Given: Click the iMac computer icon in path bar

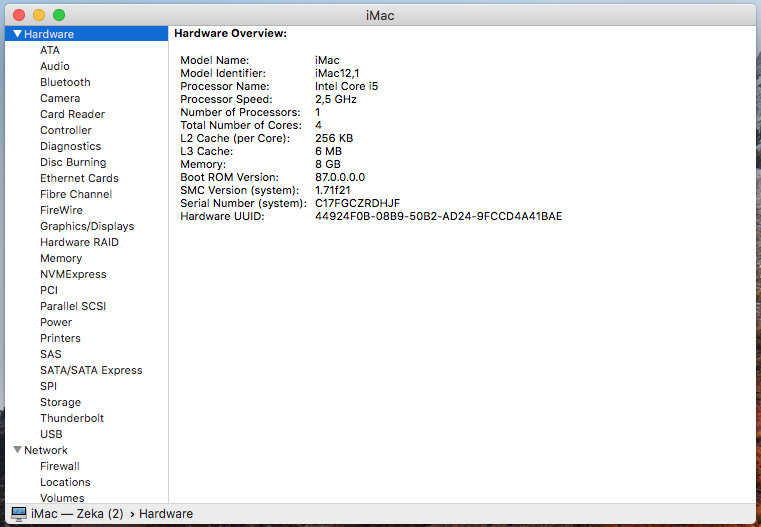Looking at the screenshot, I should pos(19,513).
